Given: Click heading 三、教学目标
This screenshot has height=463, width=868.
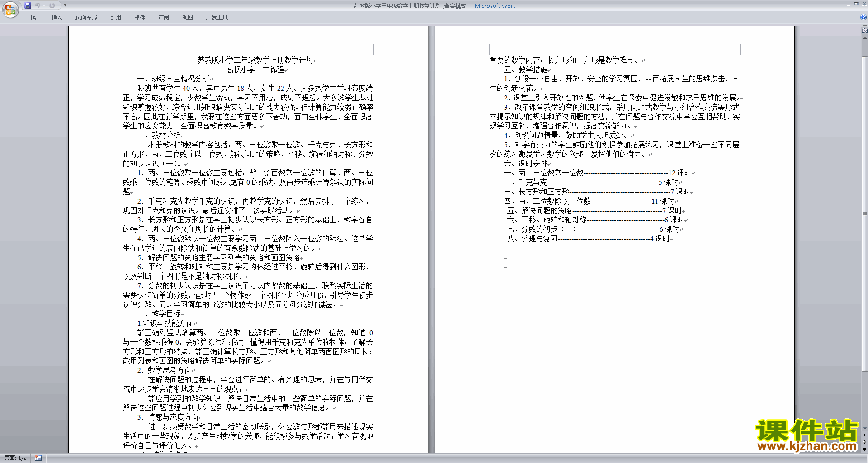Looking at the screenshot, I should tap(159, 313).
